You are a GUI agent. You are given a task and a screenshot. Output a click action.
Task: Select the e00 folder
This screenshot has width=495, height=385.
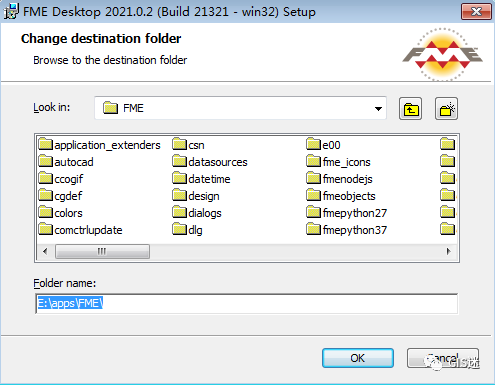click(x=323, y=145)
